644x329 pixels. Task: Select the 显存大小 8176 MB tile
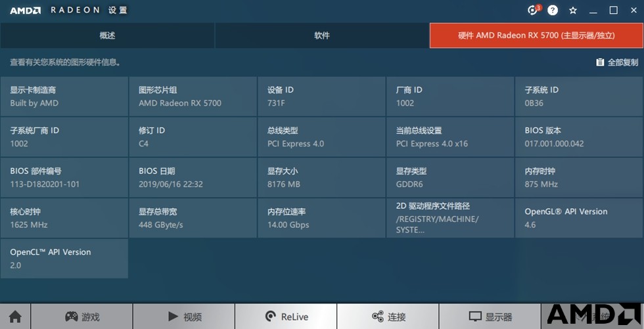tap(321, 177)
